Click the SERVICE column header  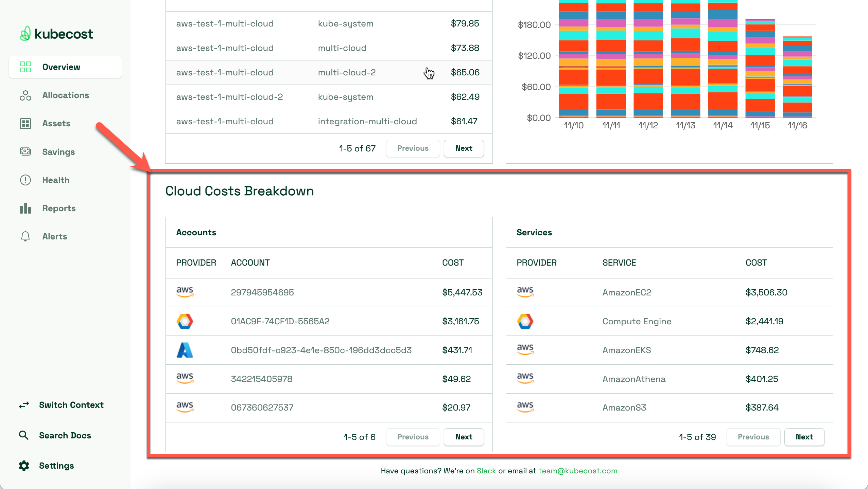click(619, 262)
